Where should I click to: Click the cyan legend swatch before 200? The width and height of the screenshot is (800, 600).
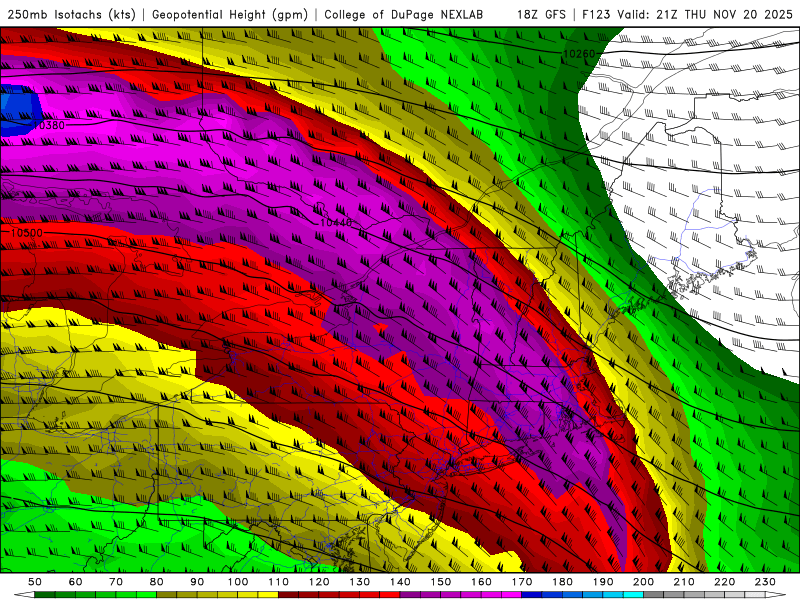coord(634,595)
